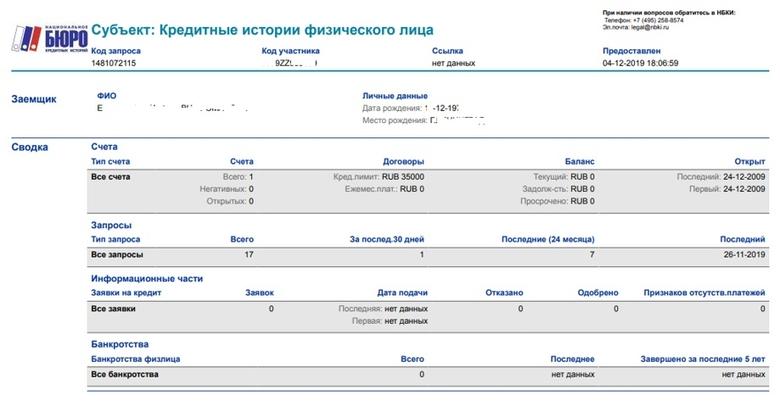Click 'Негативных: 0' value

(x=226, y=189)
